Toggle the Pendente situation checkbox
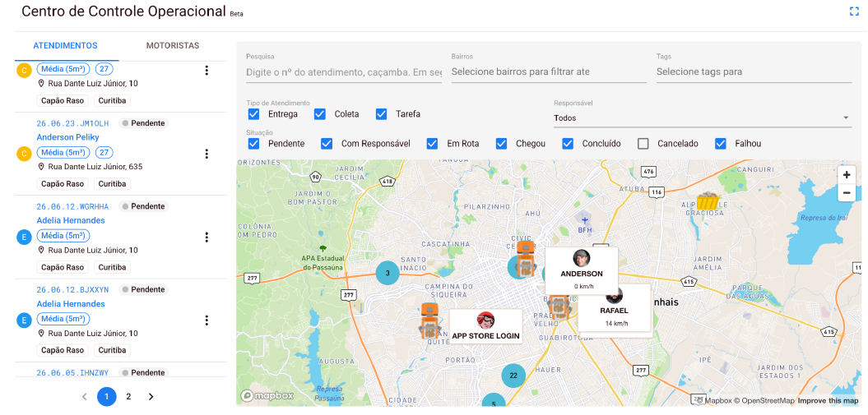The width and height of the screenshot is (868, 415). [x=253, y=144]
